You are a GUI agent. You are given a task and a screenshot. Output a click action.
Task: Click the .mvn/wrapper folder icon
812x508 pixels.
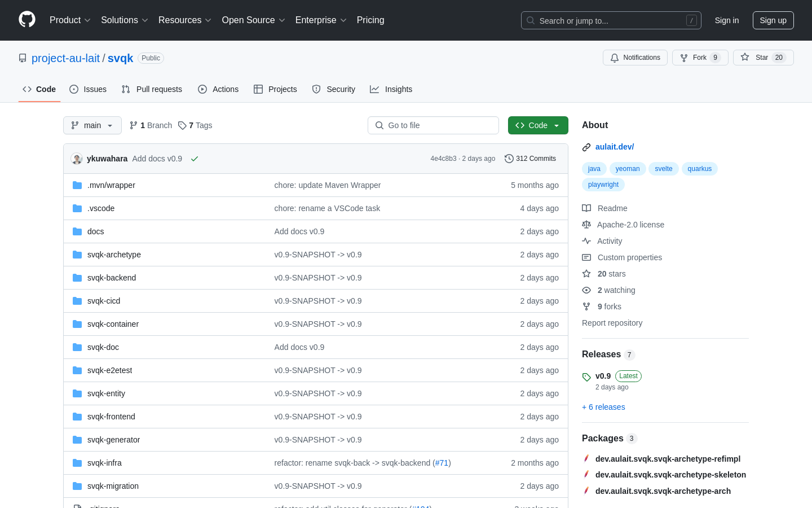77,185
